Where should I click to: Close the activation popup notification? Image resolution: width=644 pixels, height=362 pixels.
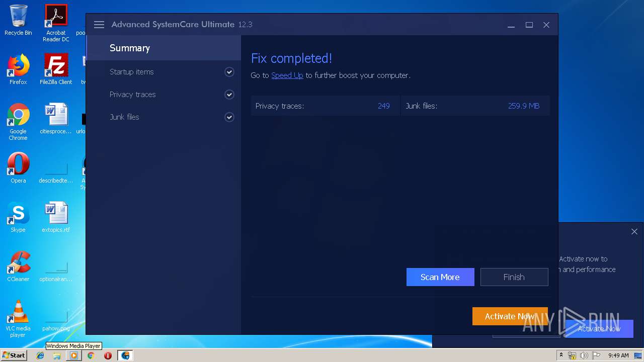pos(634,232)
